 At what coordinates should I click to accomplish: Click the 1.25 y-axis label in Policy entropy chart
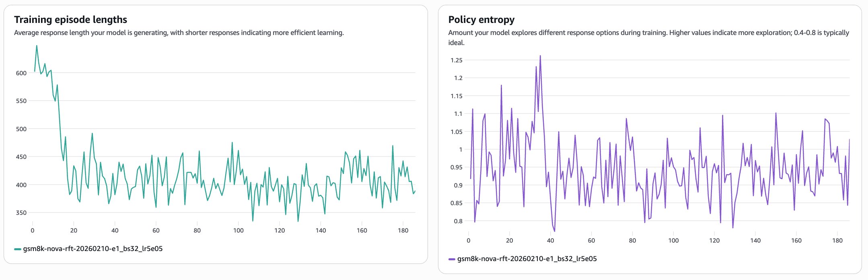pos(456,60)
